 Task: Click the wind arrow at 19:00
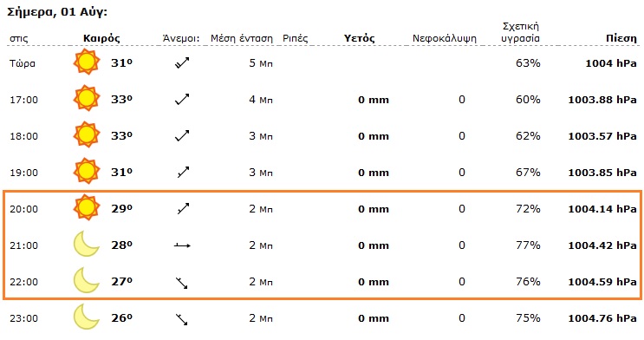point(183,173)
